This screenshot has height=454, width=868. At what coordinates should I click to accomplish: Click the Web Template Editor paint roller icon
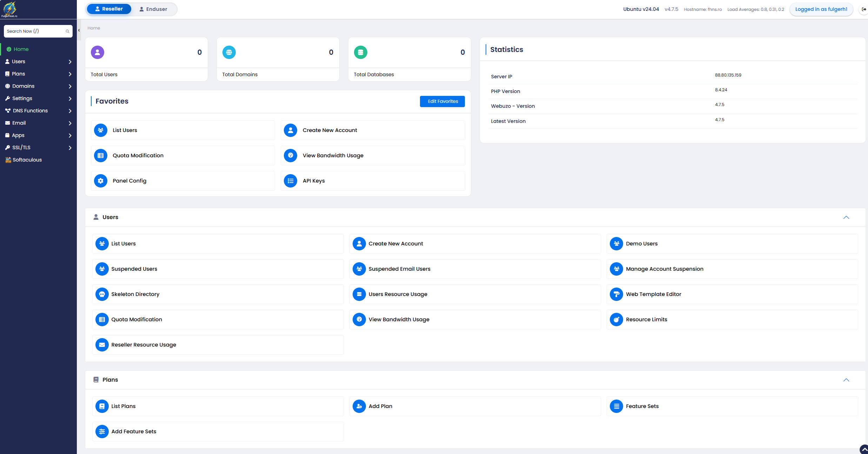point(616,294)
